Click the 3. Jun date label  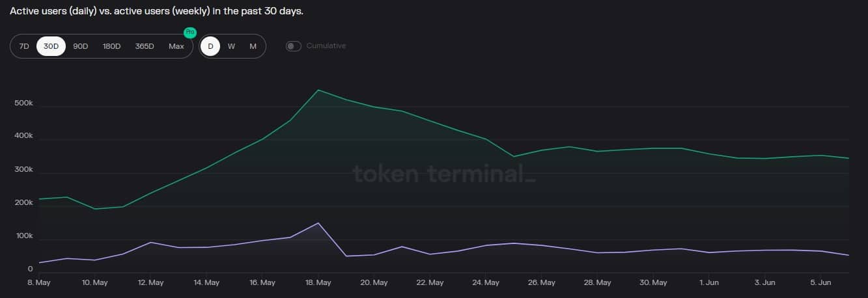[x=765, y=283]
